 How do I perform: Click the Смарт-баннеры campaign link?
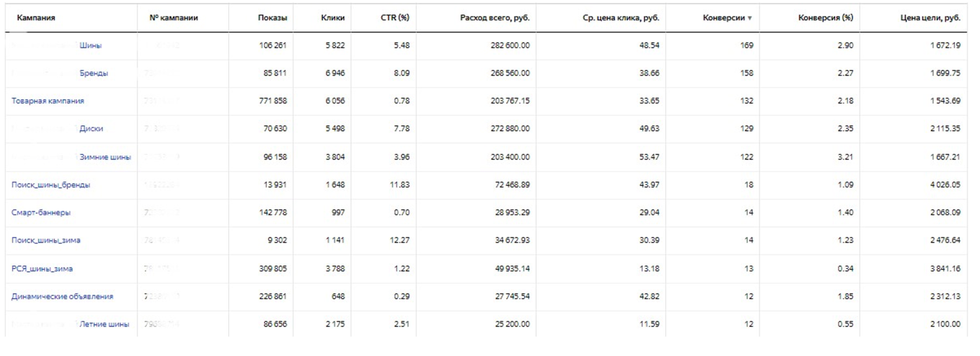coord(41,213)
